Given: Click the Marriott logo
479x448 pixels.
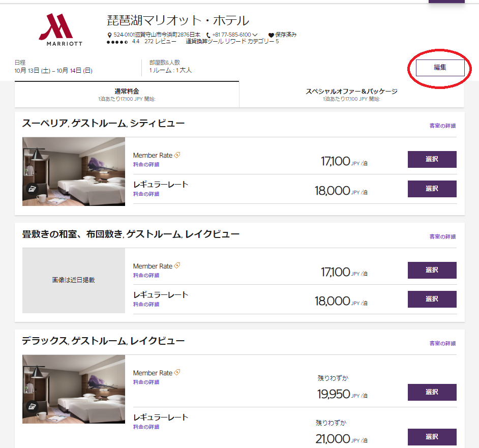Looking at the screenshot, I should coord(61,29).
